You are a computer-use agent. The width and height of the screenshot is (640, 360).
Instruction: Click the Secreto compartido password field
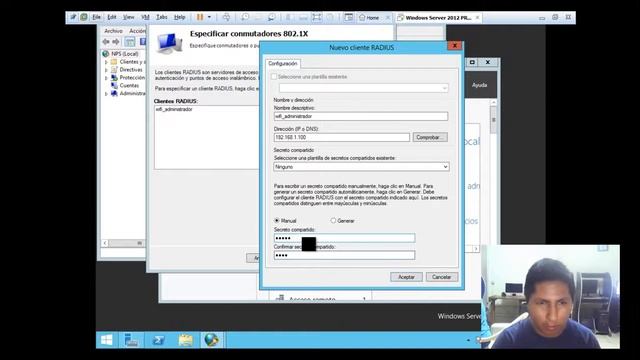(344, 238)
